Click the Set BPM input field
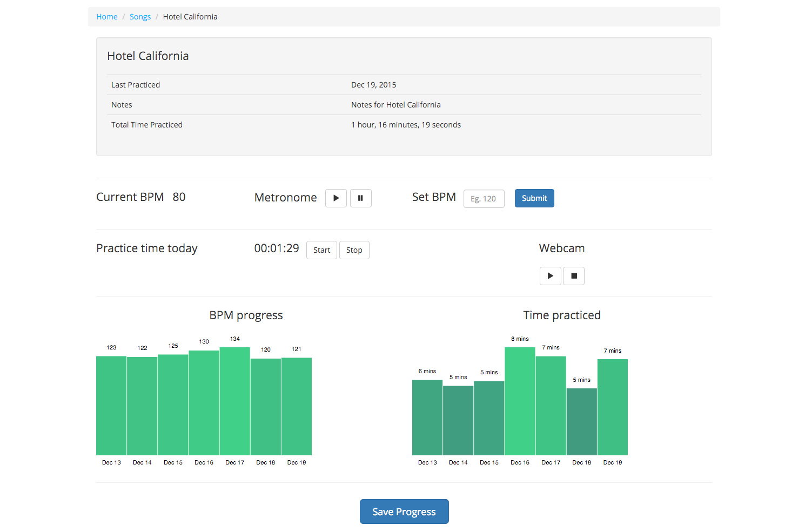Screen dimensions: 805x532 tap(484, 199)
